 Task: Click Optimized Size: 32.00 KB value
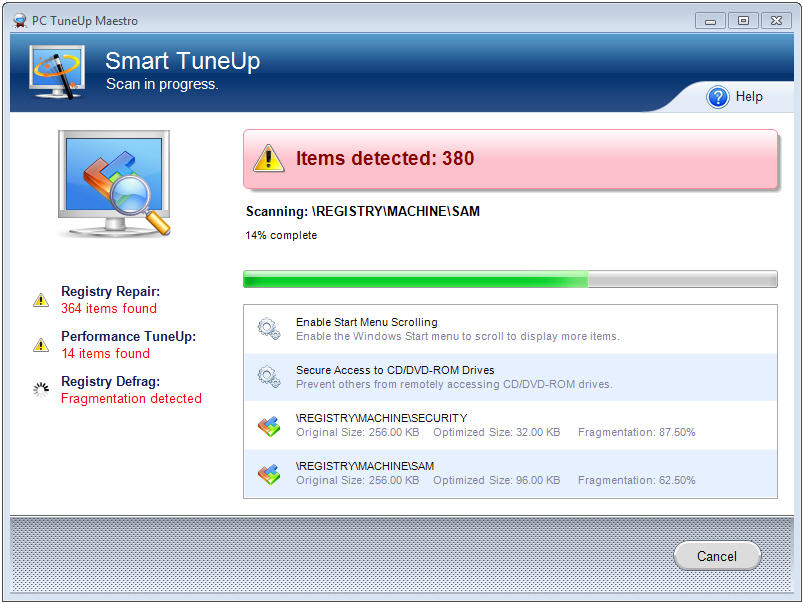496,432
